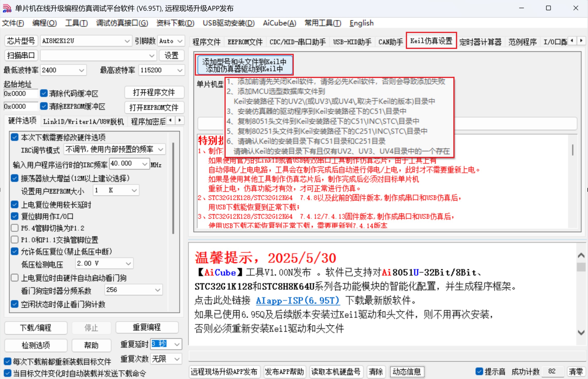
Task: Open USB驱动安装(D) menu
Action: tap(229, 23)
